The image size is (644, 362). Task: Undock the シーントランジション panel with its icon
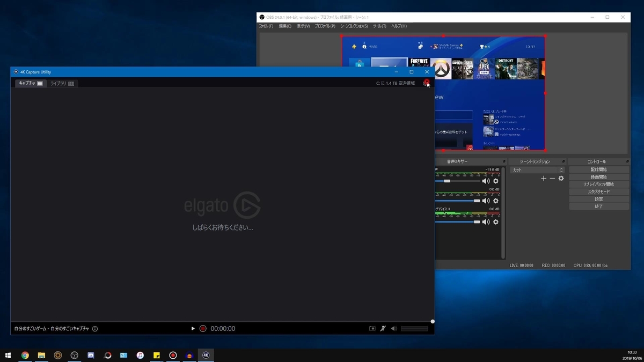coord(563,161)
